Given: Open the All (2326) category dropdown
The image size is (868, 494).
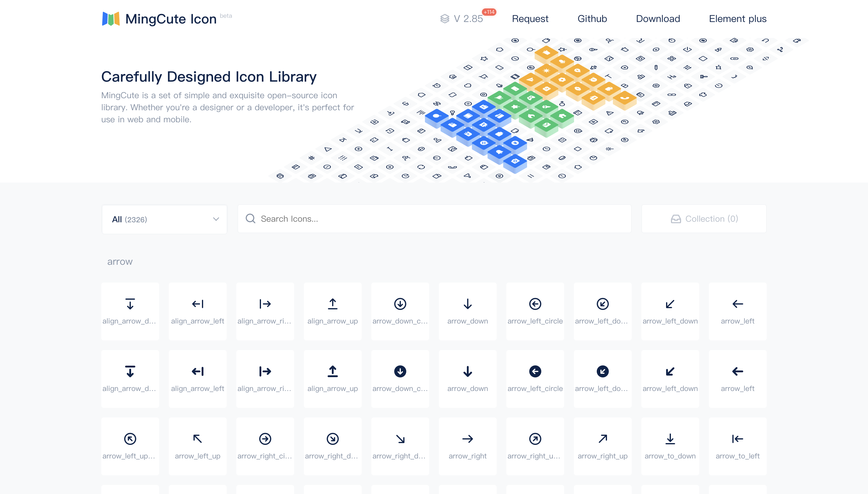Looking at the screenshot, I should tap(164, 219).
